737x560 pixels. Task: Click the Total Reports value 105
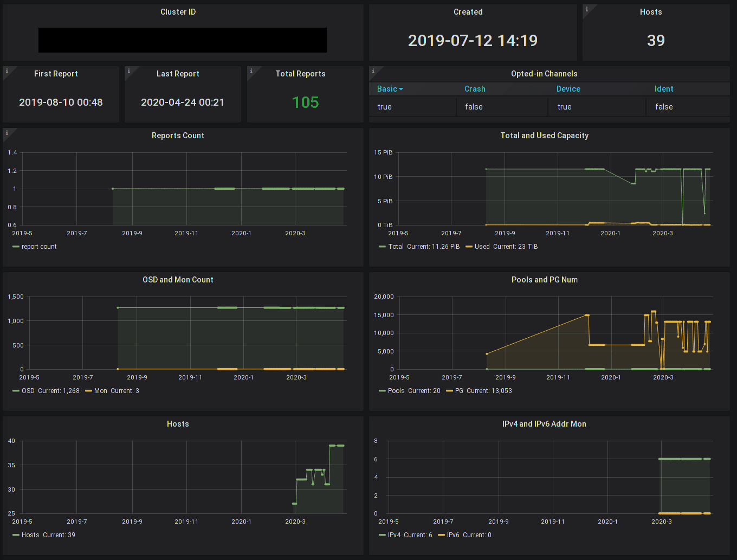(x=305, y=102)
